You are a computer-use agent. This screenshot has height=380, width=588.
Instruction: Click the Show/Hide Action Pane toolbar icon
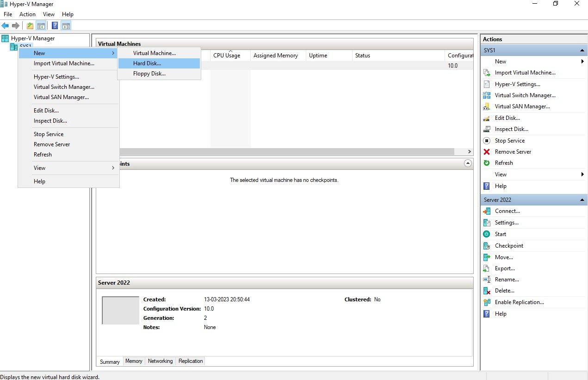[66, 25]
